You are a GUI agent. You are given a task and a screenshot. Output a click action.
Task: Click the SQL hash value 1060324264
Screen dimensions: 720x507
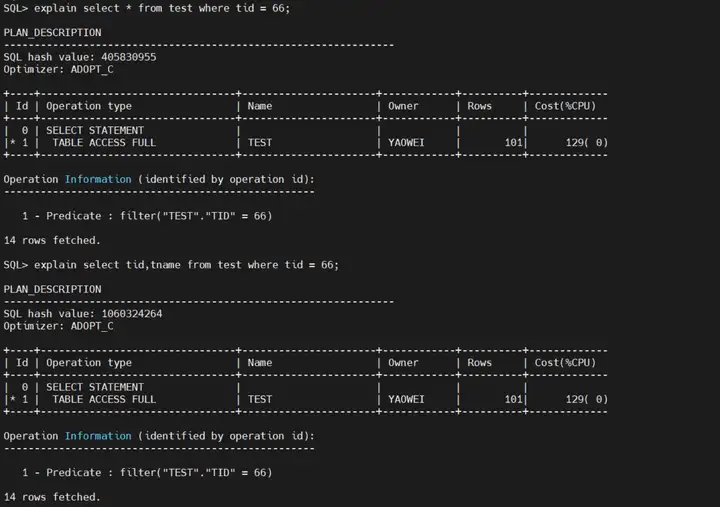(x=132, y=314)
